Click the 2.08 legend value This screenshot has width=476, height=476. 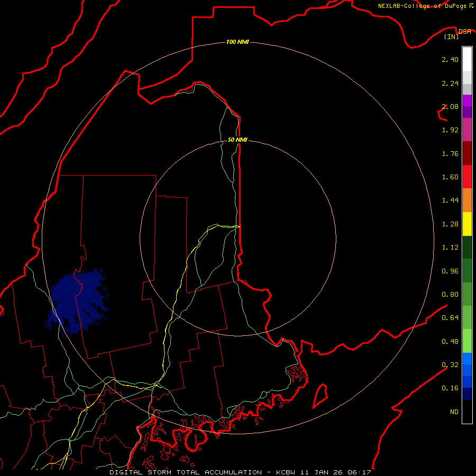pyautogui.click(x=450, y=106)
